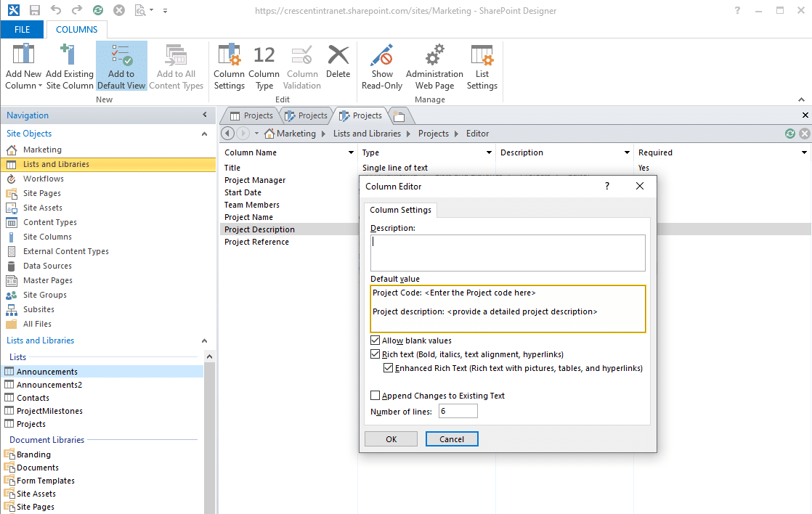Select the Add New Column tool
Screen dimensions: 812x514
point(23,65)
